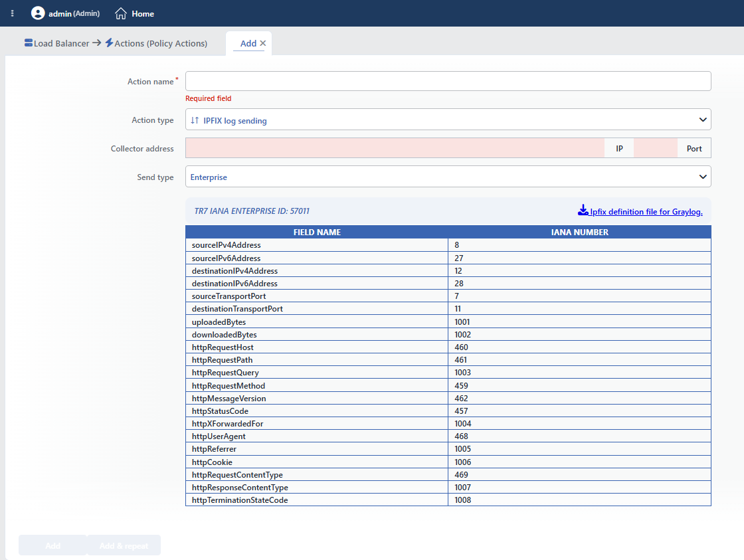
Task: Expand the Send type dropdown arrow
Action: 703,177
